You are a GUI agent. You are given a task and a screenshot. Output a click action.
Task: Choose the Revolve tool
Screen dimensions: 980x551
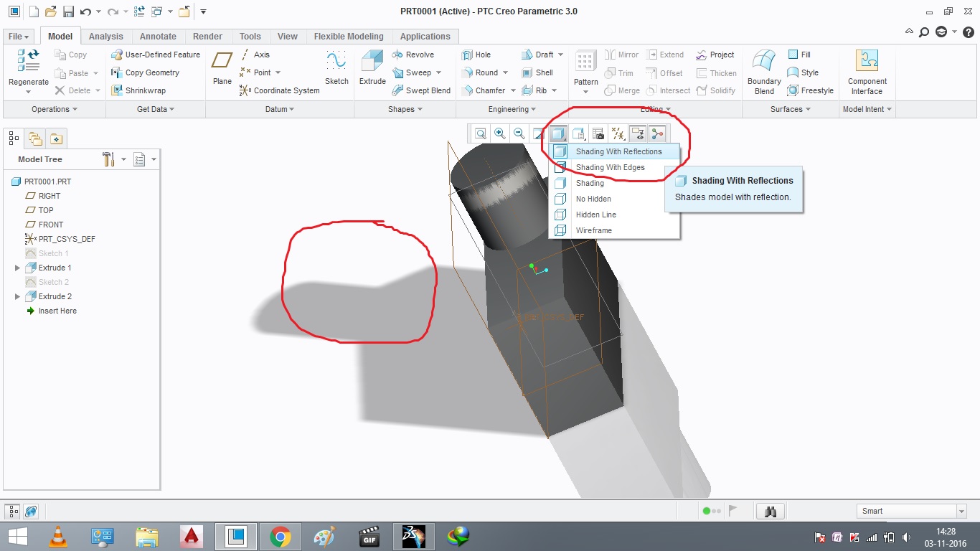413,55
